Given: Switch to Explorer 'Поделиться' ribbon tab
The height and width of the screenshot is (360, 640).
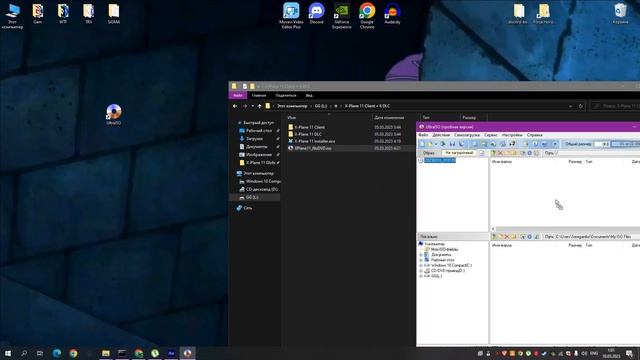Looking at the screenshot, I should click(286, 96).
